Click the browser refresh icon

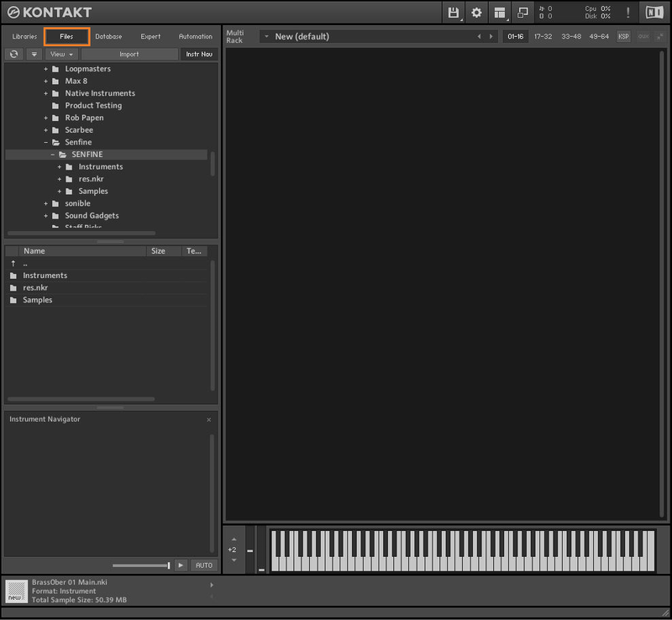(13, 54)
